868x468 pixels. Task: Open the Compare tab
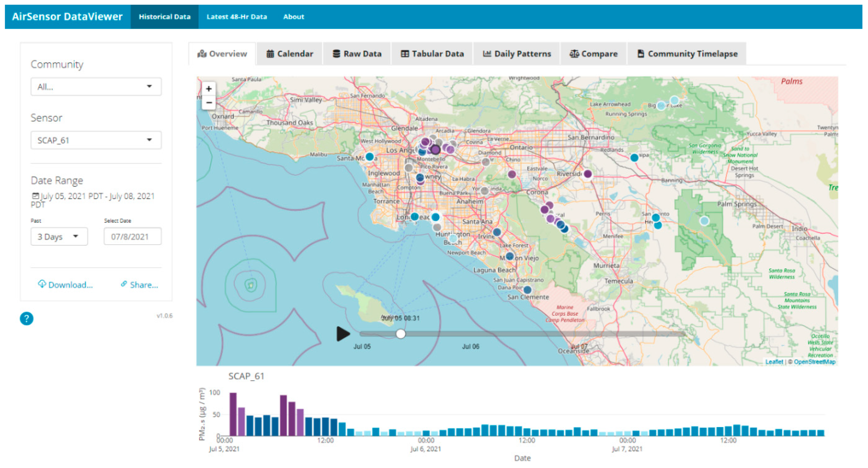[594, 54]
